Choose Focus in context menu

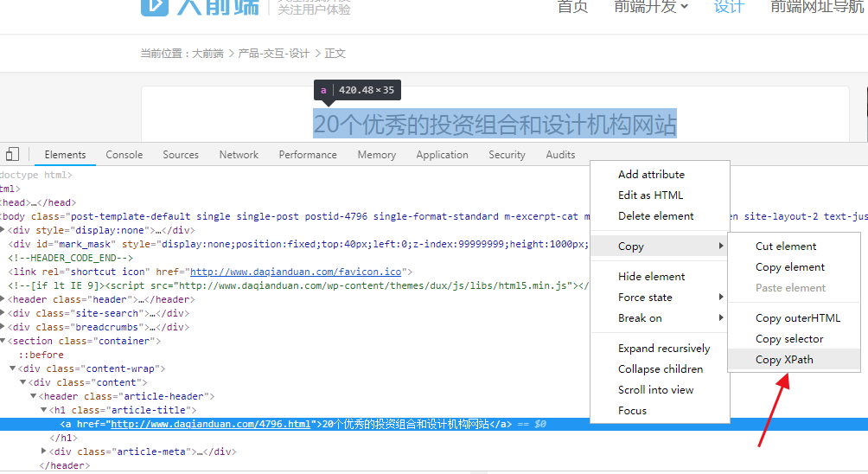660,411
